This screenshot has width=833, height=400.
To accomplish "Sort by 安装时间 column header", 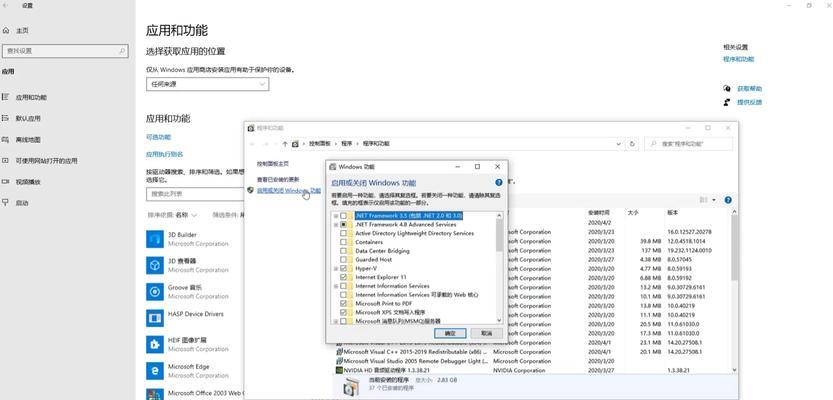I will pos(599,212).
